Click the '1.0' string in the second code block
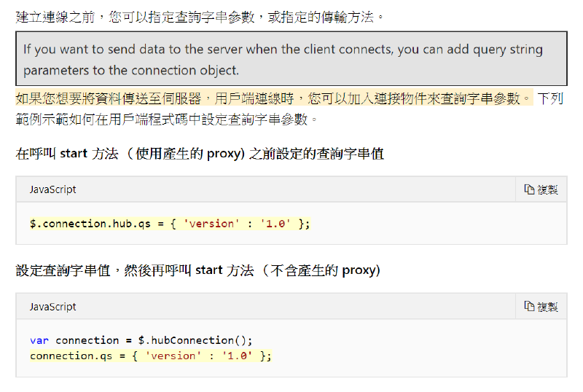This screenshot has height=392, width=583. pyautogui.click(x=238, y=356)
